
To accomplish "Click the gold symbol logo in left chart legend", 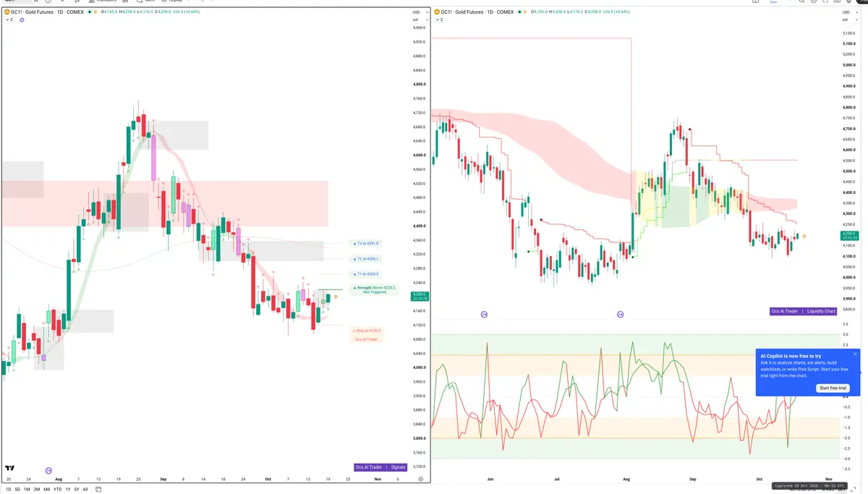I will 7,12.
